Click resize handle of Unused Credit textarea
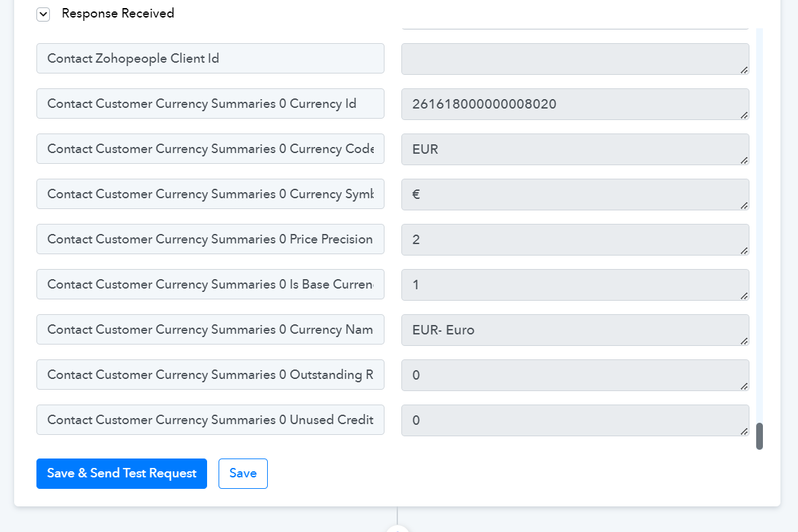798x532 pixels. click(744, 432)
